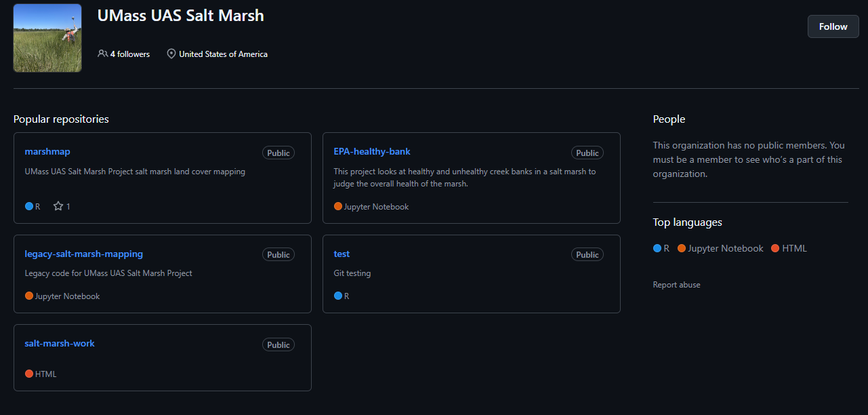Open the marshmap repository

tap(47, 151)
